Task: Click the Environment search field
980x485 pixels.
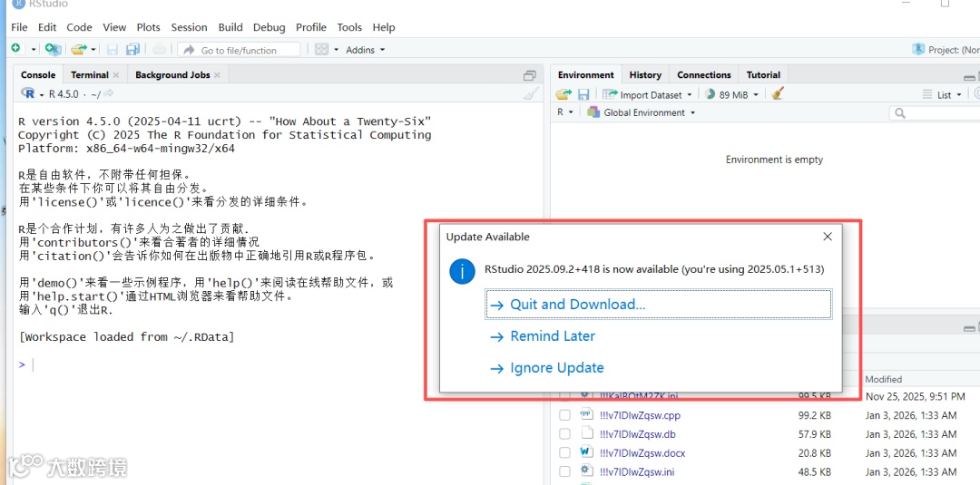Action: (x=935, y=113)
